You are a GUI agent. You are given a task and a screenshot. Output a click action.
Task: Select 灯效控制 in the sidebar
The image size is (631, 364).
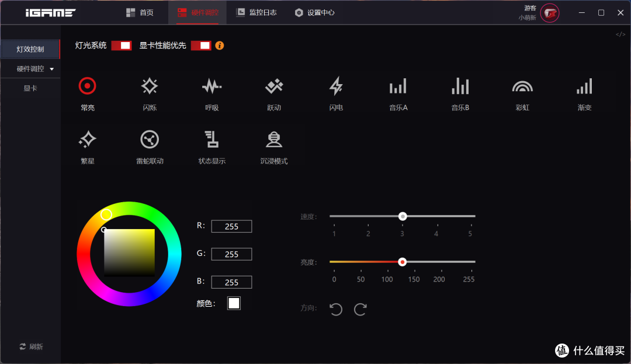click(x=30, y=49)
